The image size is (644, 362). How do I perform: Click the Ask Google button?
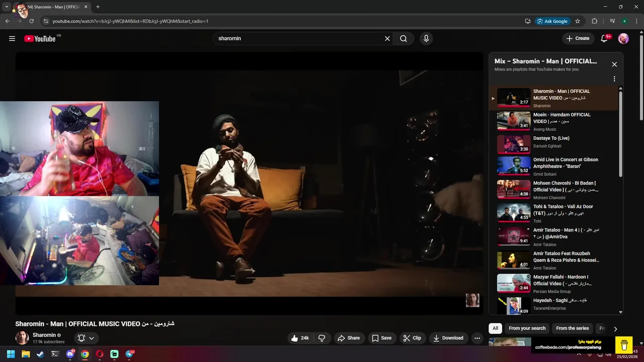tap(552, 21)
